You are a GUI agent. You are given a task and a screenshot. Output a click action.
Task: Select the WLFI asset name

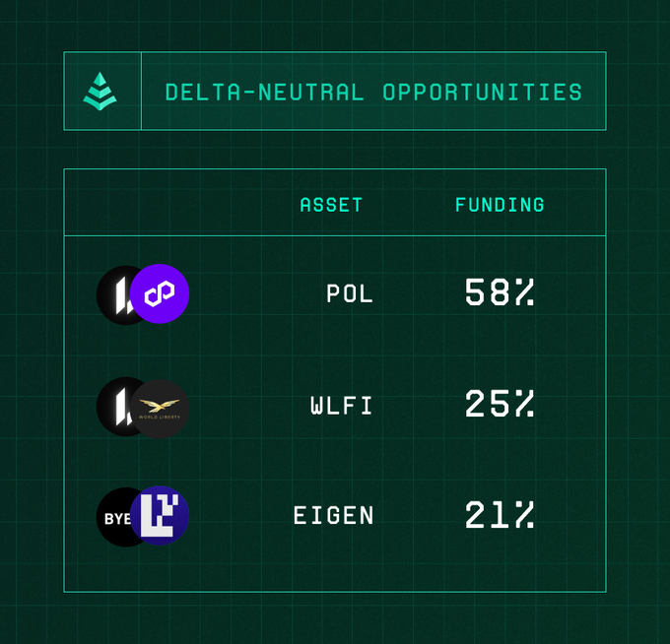[x=341, y=406]
